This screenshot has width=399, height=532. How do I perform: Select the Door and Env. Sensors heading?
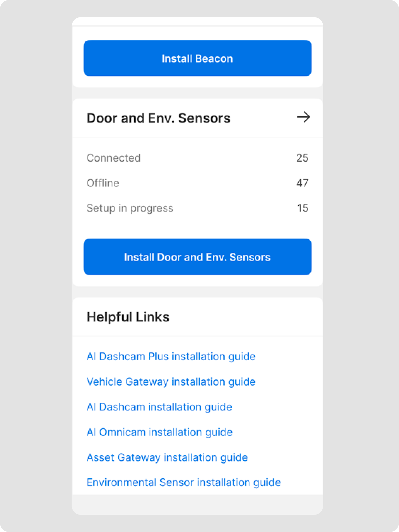tap(158, 118)
